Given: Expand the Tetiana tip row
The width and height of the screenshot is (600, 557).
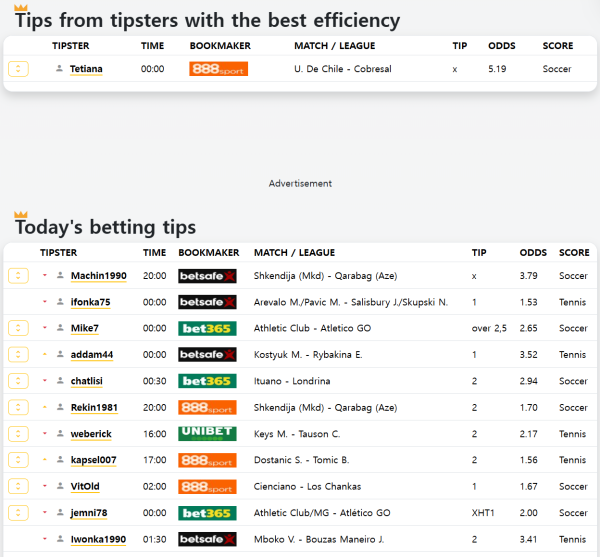Looking at the screenshot, I should pyautogui.click(x=18, y=69).
